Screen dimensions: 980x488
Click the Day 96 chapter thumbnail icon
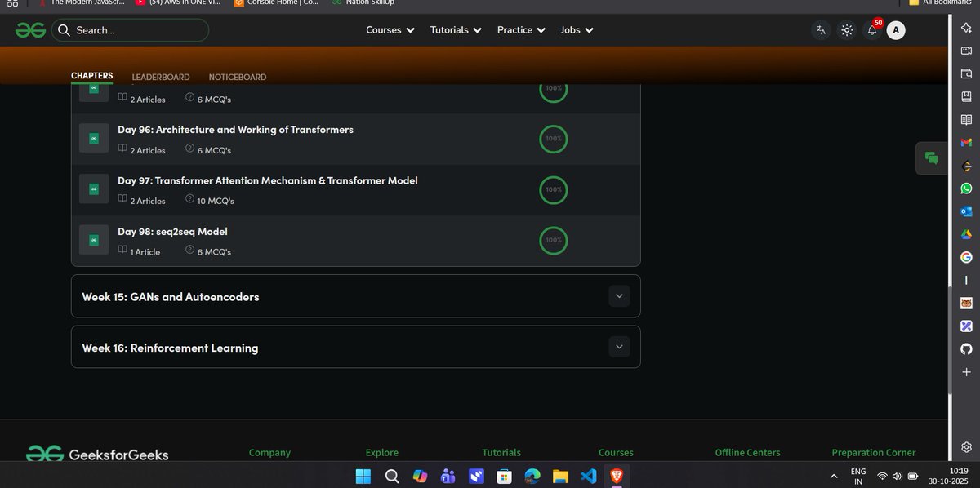tap(94, 139)
